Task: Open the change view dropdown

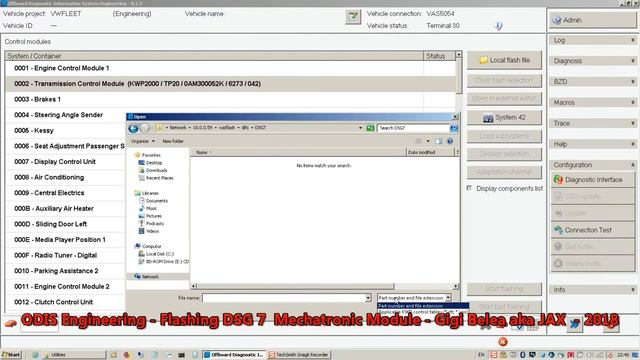Action: [428, 141]
